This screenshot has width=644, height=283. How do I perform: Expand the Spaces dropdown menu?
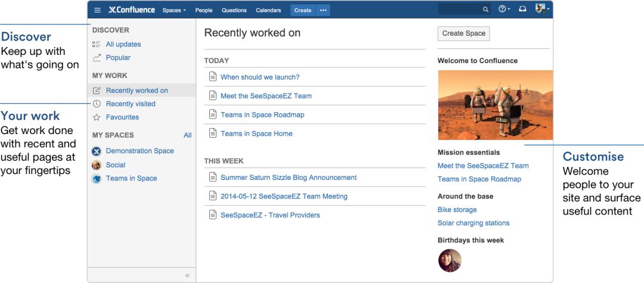coord(174,10)
